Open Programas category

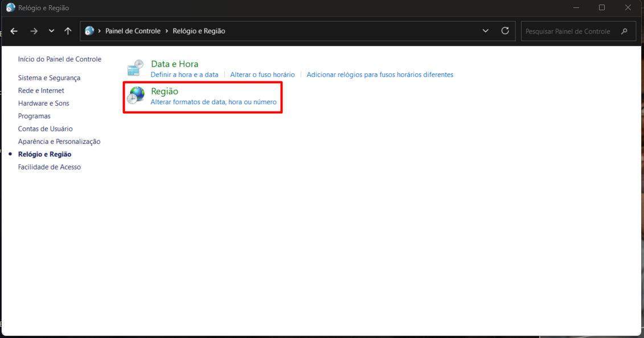point(34,116)
